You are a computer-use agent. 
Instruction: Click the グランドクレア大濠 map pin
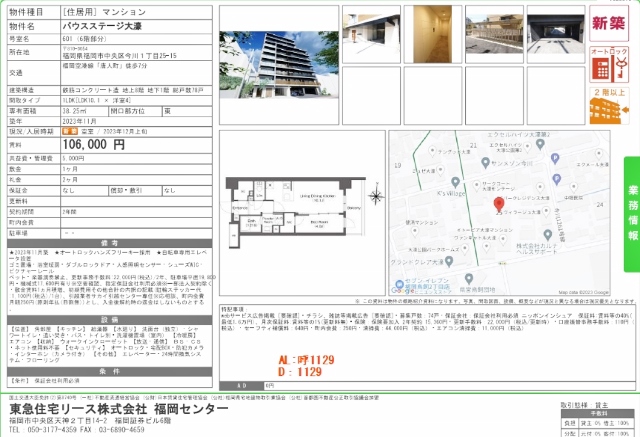[449, 261]
